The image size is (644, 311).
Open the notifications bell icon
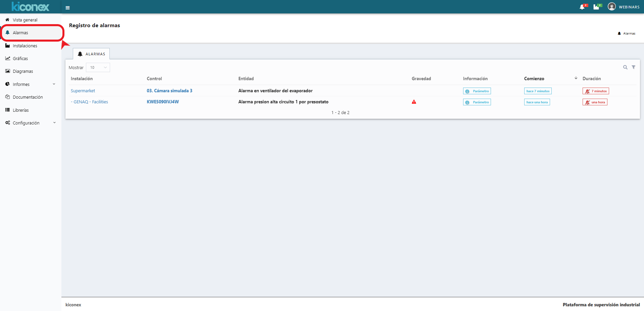click(582, 7)
